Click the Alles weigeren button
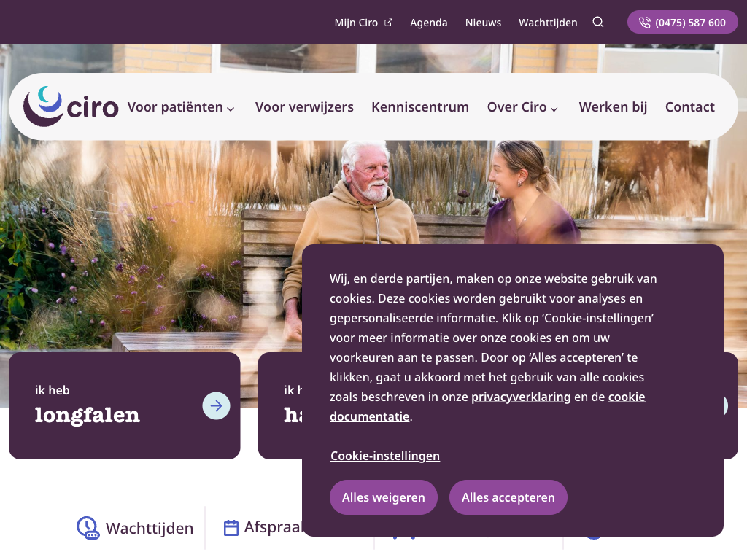This screenshot has width=747, height=560. (384, 497)
